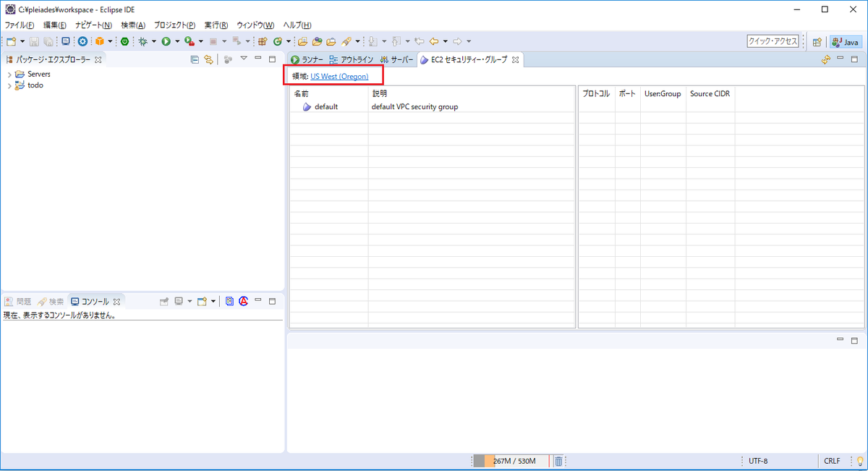Image resolution: width=868 pixels, height=471 pixels.
Task: Switch to the 検索 tab in bottom panel
Action: pyautogui.click(x=51, y=301)
